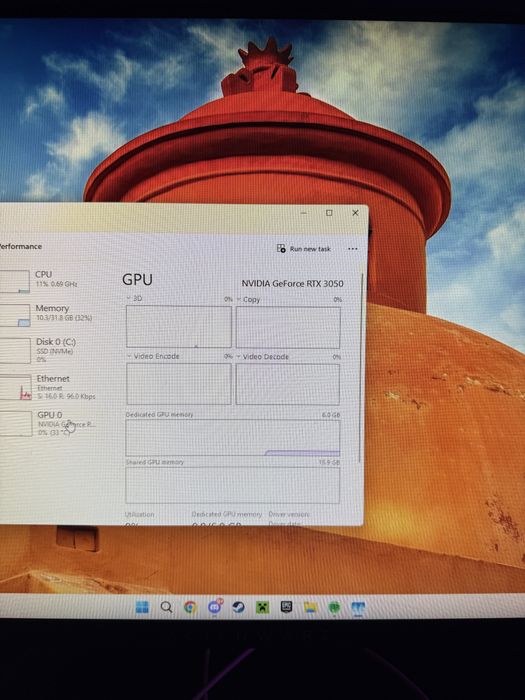Image resolution: width=525 pixels, height=700 pixels.
Task: Launch Google Chrome from the taskbar
Action: (x=190, y=607)
